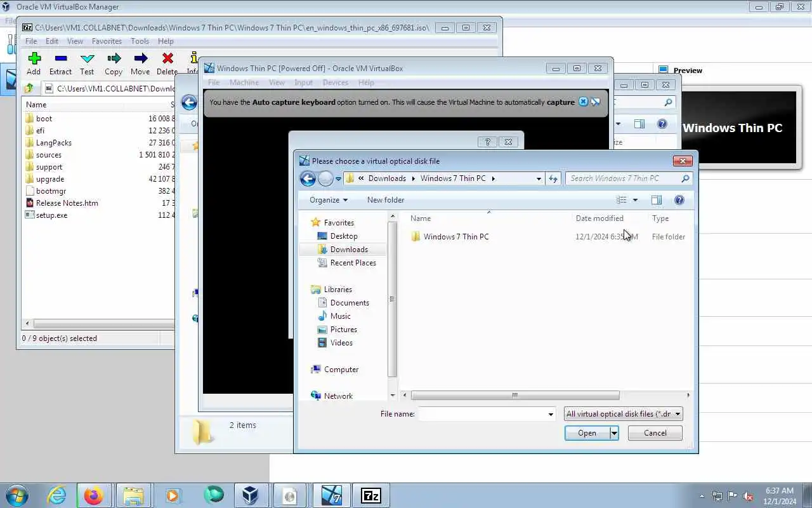Open 7-Zip Favorites menu
The image size is (812, 508).
pos(107,41)
